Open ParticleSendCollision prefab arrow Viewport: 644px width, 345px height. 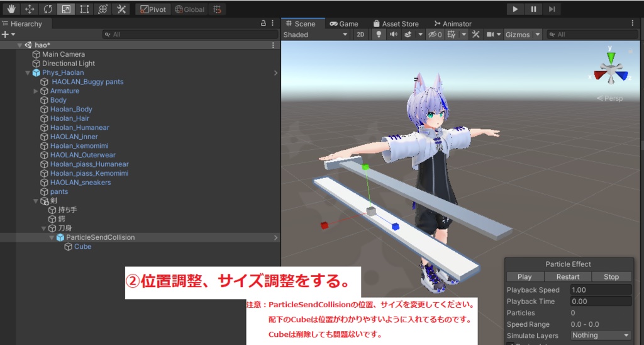click(x=275, y=238)
